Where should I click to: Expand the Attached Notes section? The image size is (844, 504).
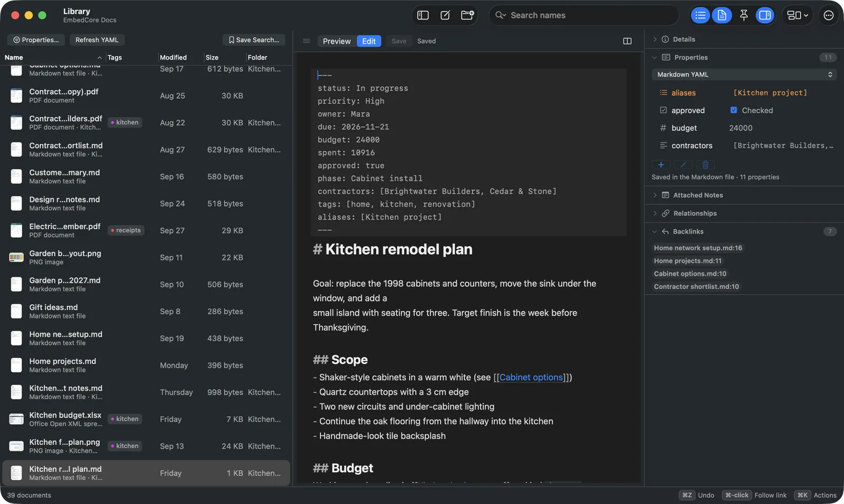tap(655, 195)
